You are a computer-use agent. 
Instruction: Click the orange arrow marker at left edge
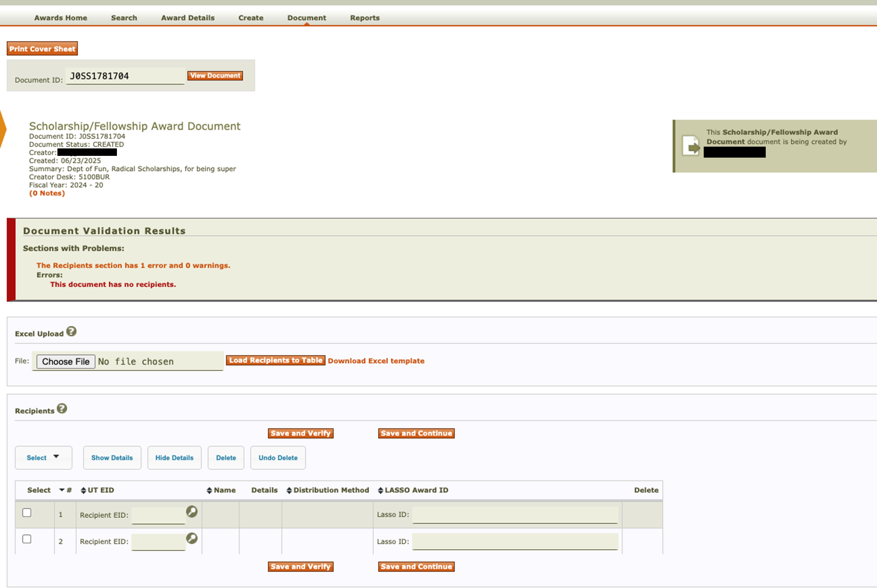tap(3, 129)
